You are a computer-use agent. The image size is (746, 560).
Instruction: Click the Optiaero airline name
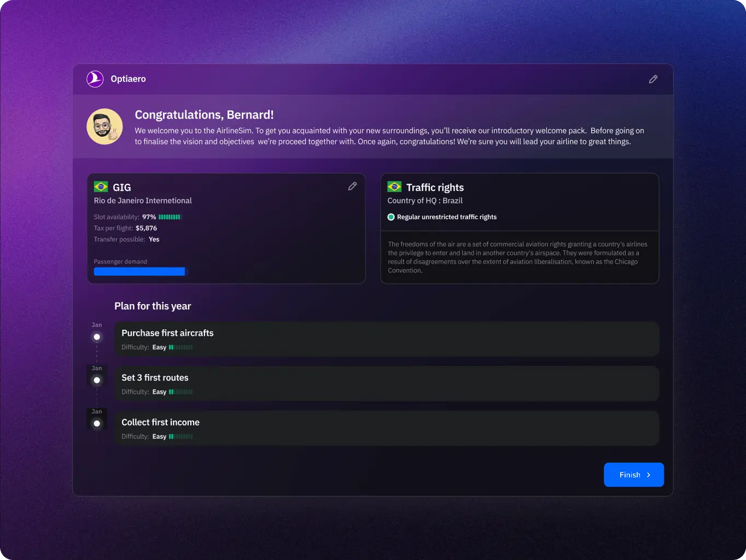[x=128, y=79]
